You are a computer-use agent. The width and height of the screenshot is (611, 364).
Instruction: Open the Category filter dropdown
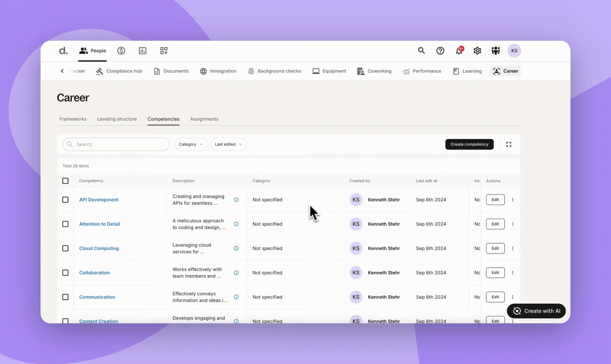point(191,144)
